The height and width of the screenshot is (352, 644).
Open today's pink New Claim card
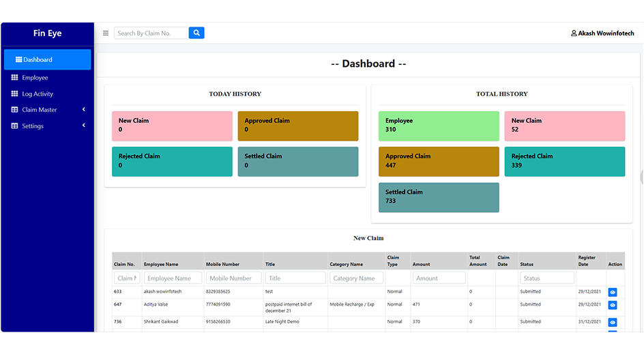click(x=172, y=126)
